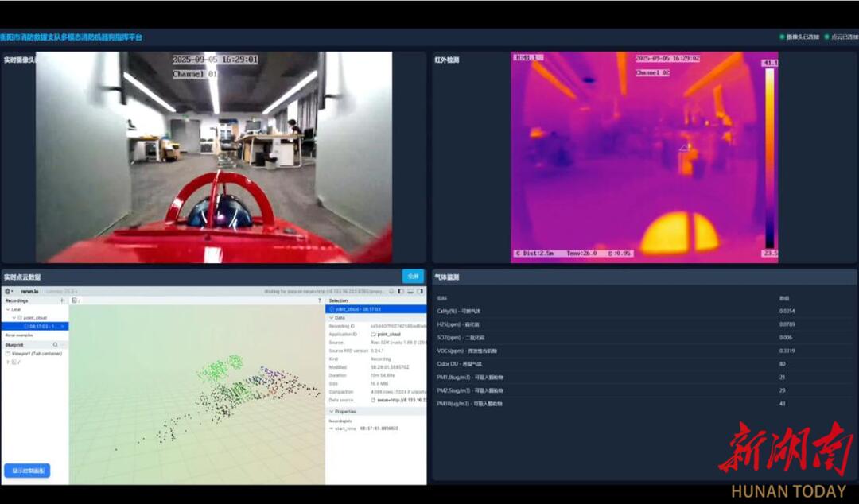Open the Rerun menu icon
This screenshot has height=504, width=859.
pos(8,292)
